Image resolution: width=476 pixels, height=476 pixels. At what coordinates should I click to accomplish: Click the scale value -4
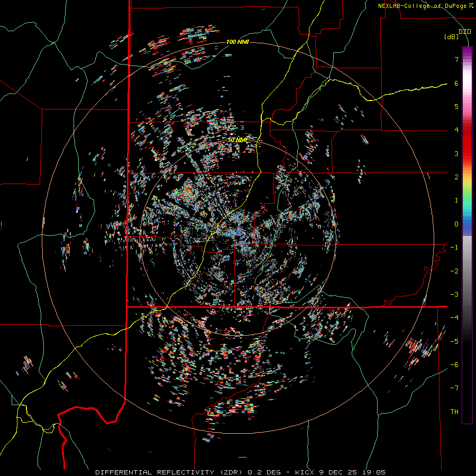click(x=454, y=318)
